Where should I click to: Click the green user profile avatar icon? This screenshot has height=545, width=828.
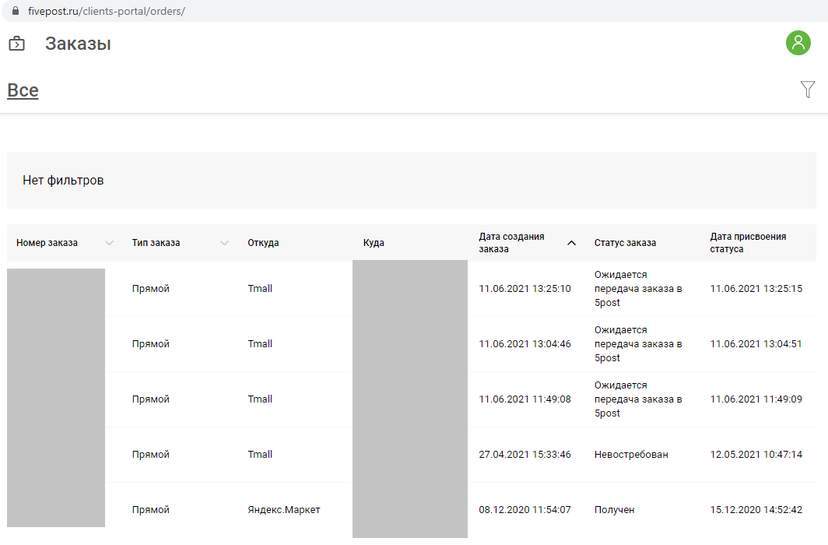point(798,43)
